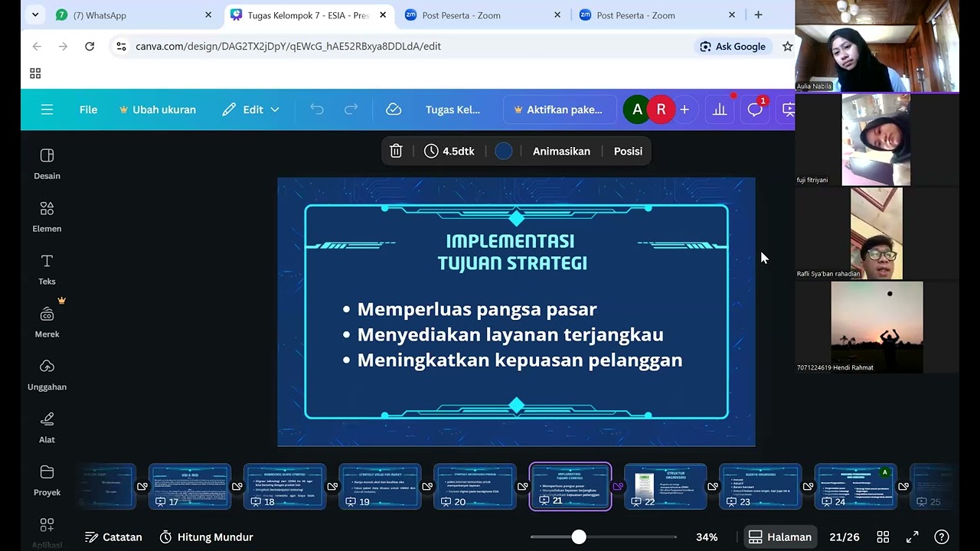Open the Proyek projects panel
The width and height of the screenshot is (980, 551).
[47, 481]
